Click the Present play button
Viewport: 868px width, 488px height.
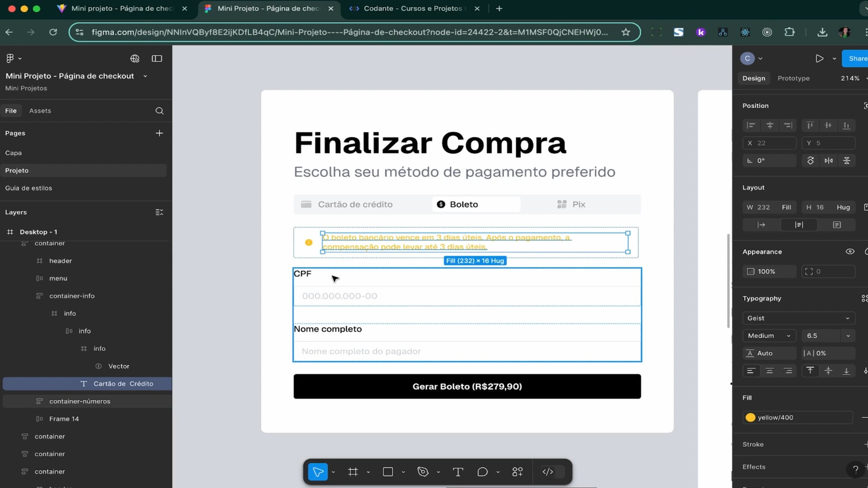[819, 59]
